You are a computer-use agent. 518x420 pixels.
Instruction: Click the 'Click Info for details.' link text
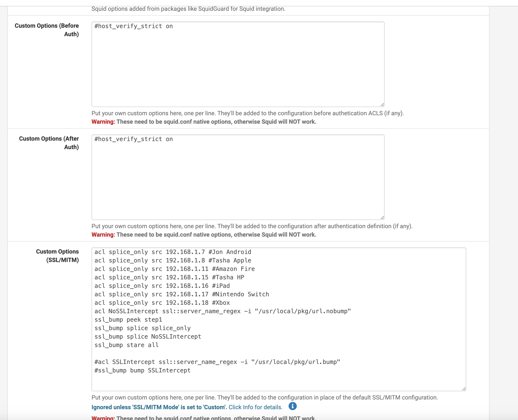pos(255,407)
